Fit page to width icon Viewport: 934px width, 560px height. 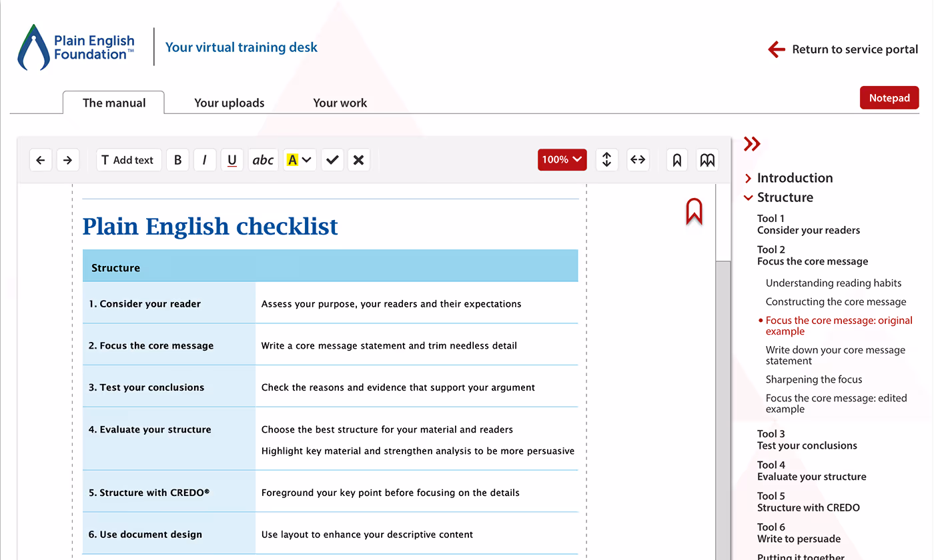pyautogui.click(x=638, y=160)
